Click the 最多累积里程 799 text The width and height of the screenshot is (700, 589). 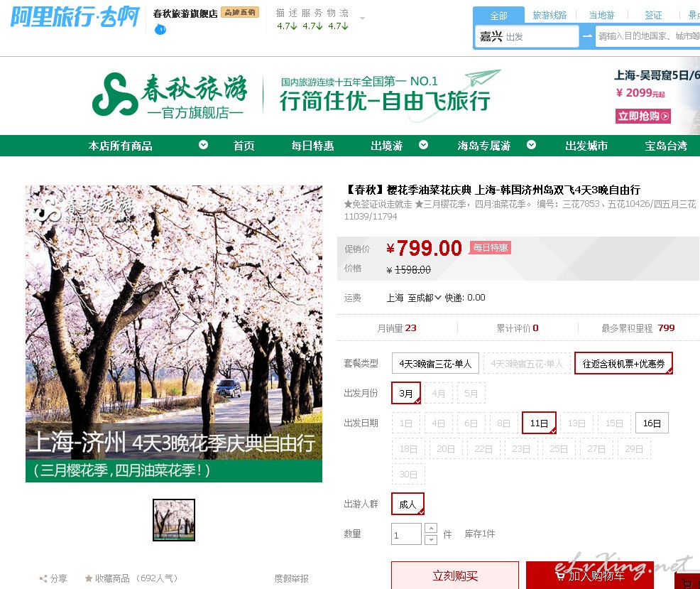(638, 328)
